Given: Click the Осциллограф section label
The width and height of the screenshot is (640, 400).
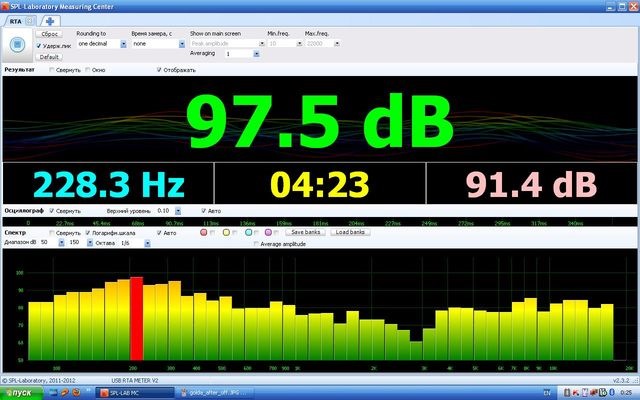Looking at the screenshot, I should click(24, 211).
